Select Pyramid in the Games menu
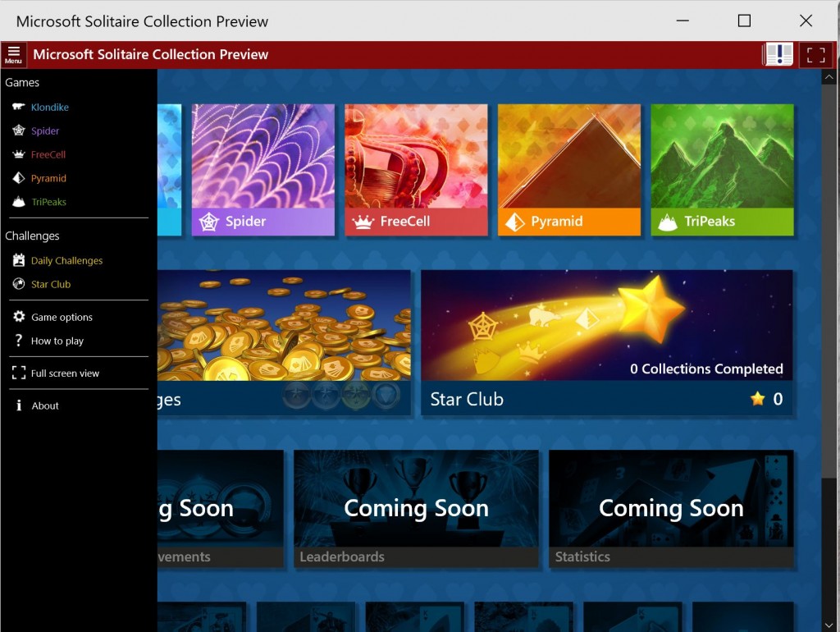840x632 pixels. tap(48, 178)
